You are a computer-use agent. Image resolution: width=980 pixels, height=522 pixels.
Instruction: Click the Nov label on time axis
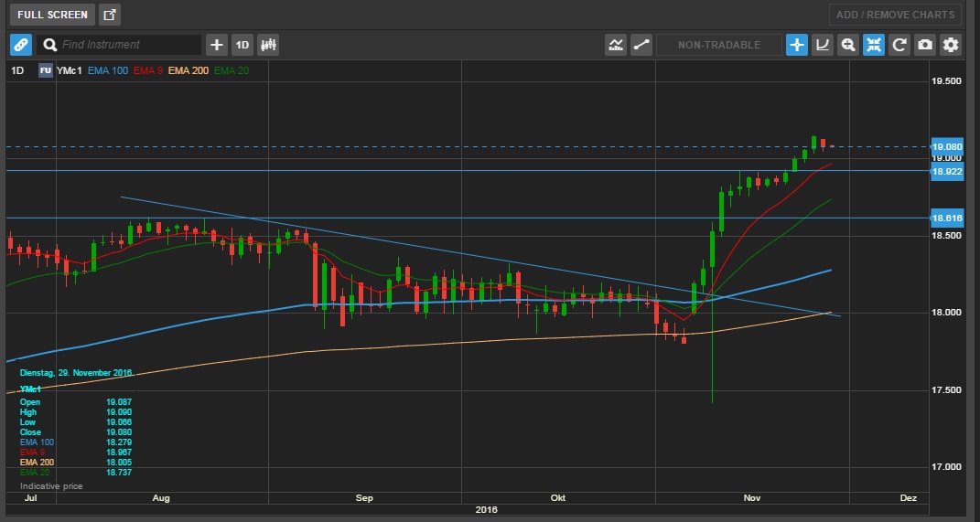pyautogui.click(x=752, y=497)
